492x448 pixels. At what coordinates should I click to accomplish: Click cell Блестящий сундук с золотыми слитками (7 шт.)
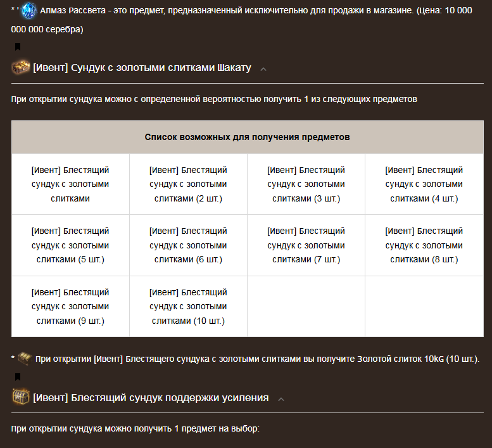306,245
